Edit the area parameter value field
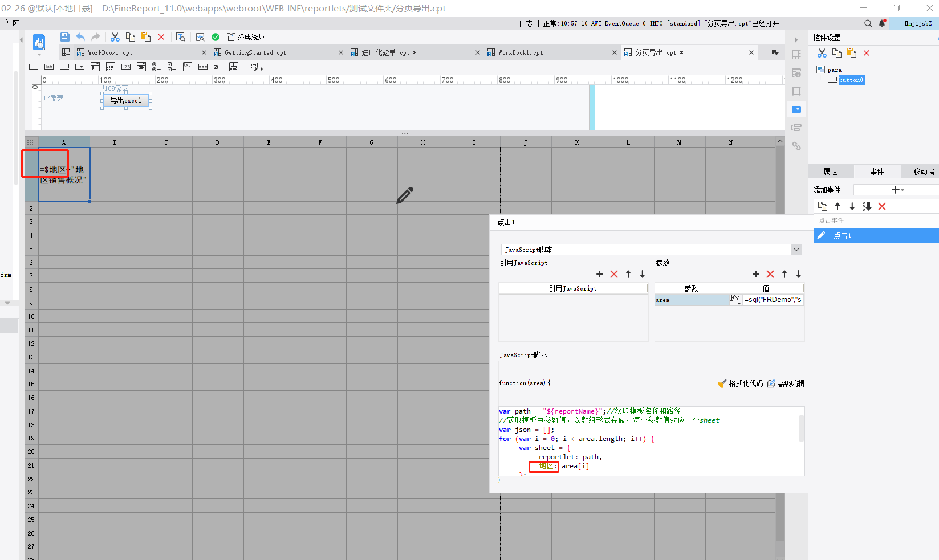The width and height of the screenshot is (939, 560). (x=773, y=299)
